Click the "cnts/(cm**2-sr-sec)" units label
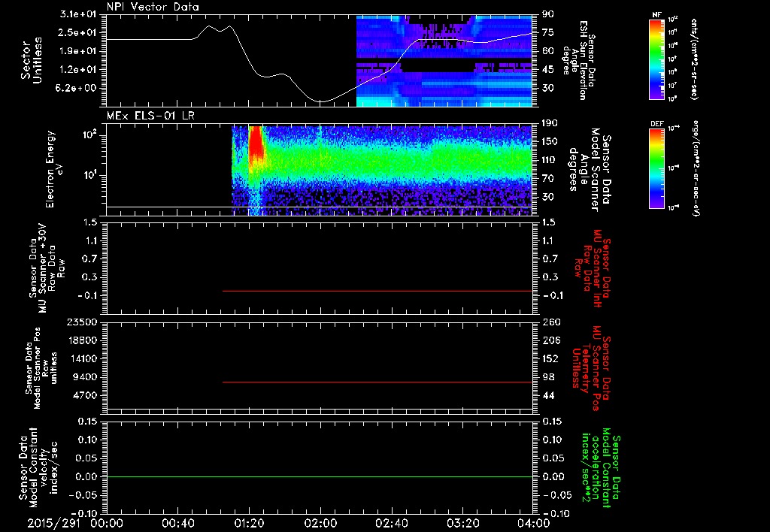This screenshot has height=532, width=770. pos(694,59)
